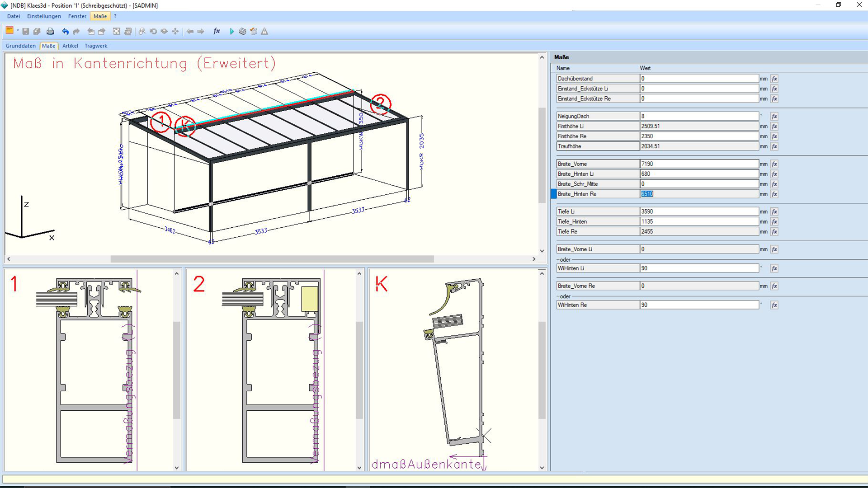
Task: Open fx formula for Firsthöhe Re
Action: click(774, 136)
